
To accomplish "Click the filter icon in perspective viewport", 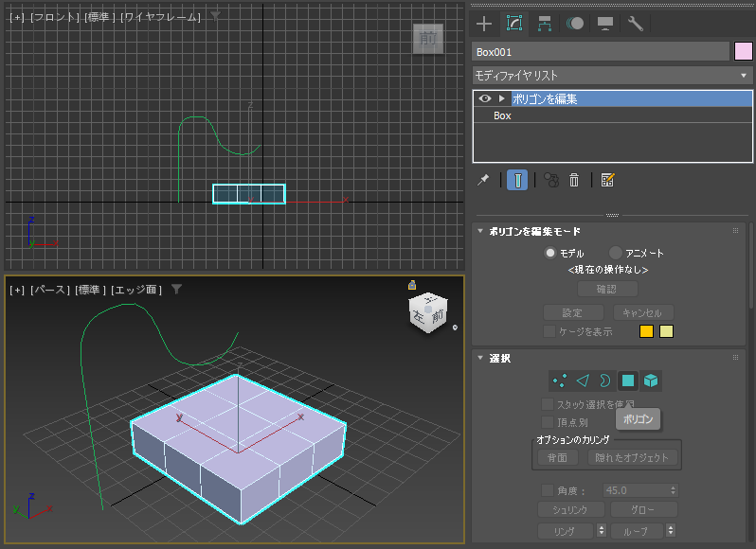I will [176, 289].
